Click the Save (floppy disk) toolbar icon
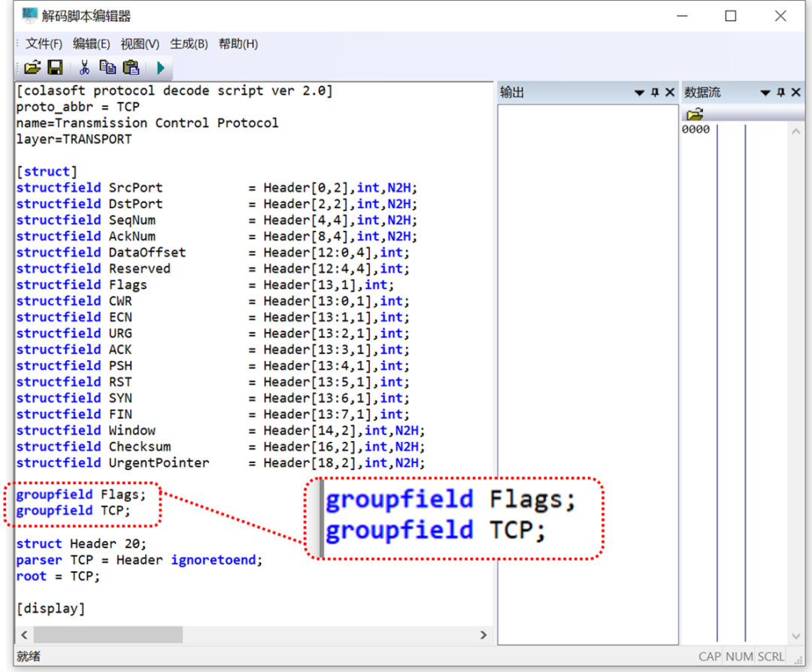 tap(55, 68)
